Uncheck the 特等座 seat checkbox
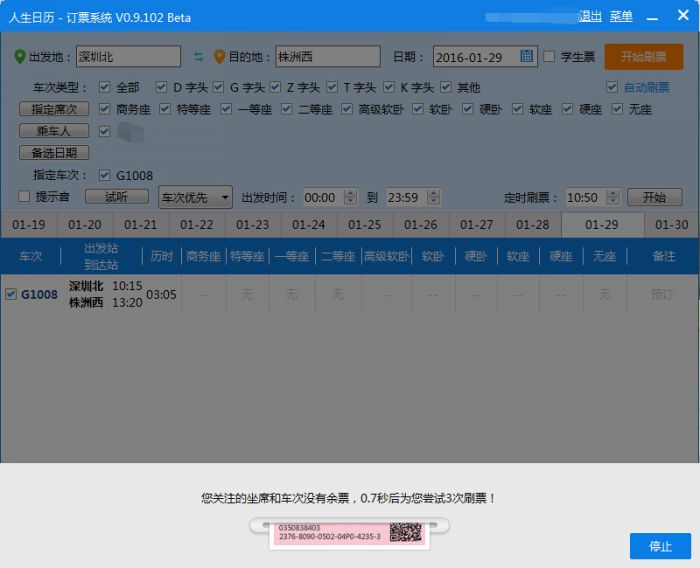Image resolution: width=700 pixels, height=568 pixels. 165,109
